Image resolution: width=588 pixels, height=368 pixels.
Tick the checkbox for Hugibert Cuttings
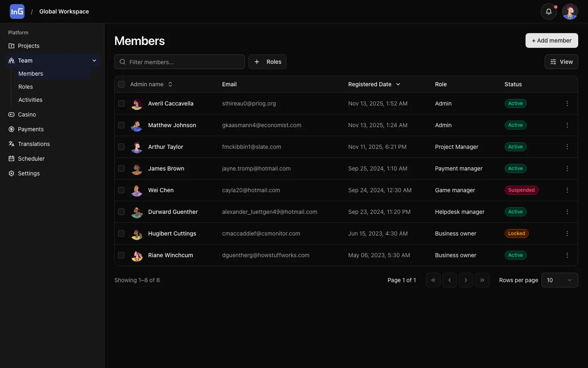pyautogui.click(x=121, y=233)
